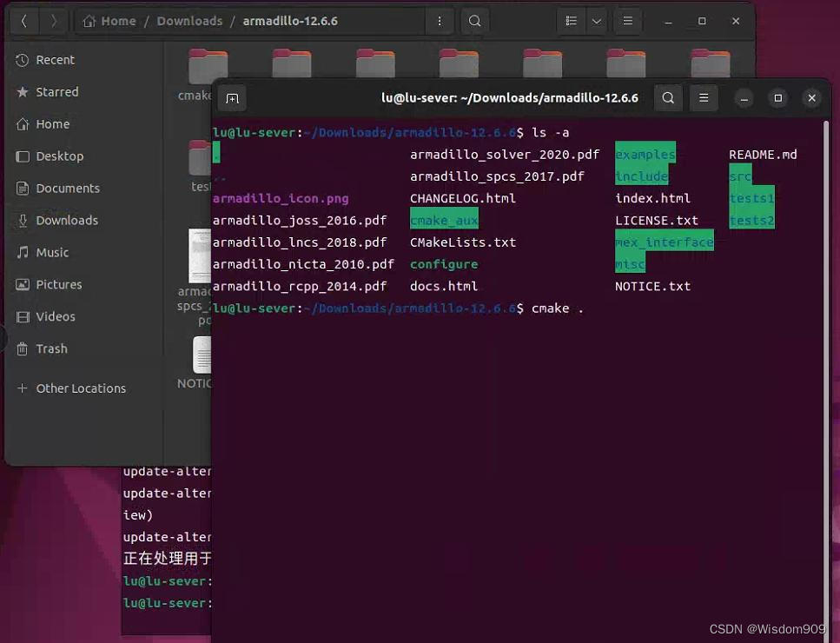
Task: Open the terminal hamburger menu
Action: (x=703, y=98)
